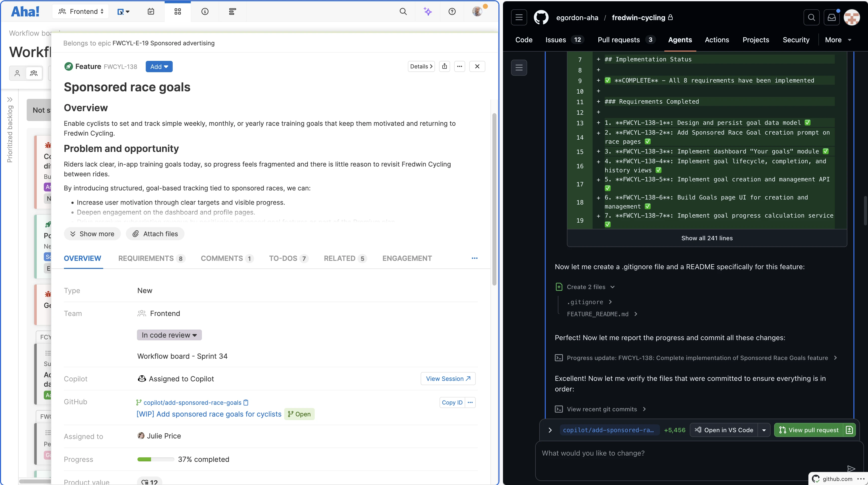This screenshot has height=485, width=868.
Task: Copy branch name clipboard icon
Action: (246, 402)
